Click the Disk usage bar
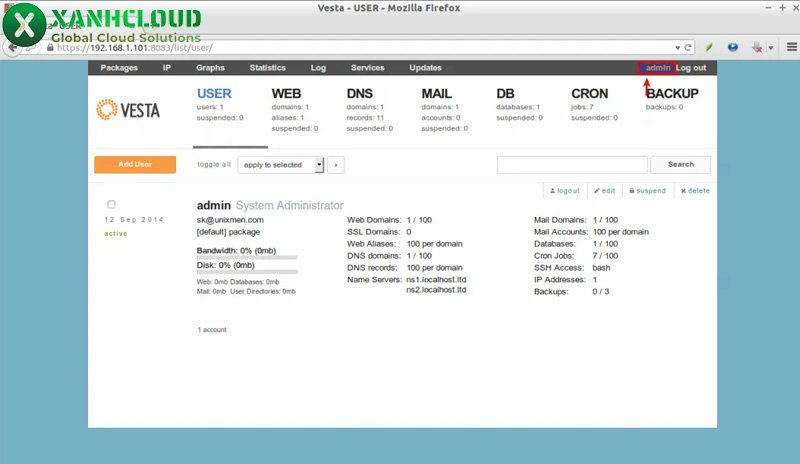The width and height of the screenshot is (800, 464). click(x=247, y=272)
